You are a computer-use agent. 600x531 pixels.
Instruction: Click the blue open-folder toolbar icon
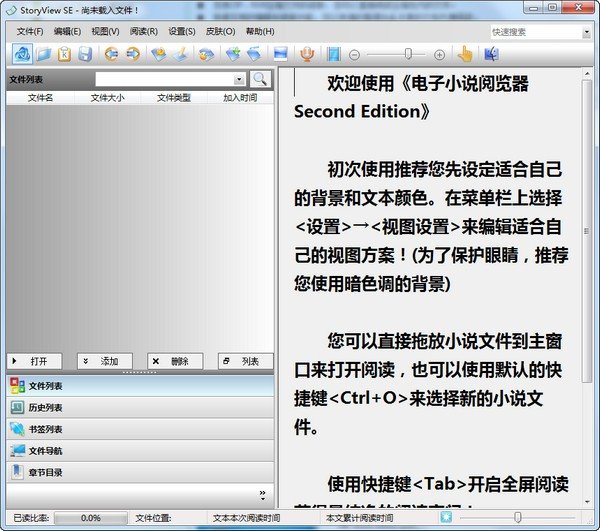click(44, 54)
